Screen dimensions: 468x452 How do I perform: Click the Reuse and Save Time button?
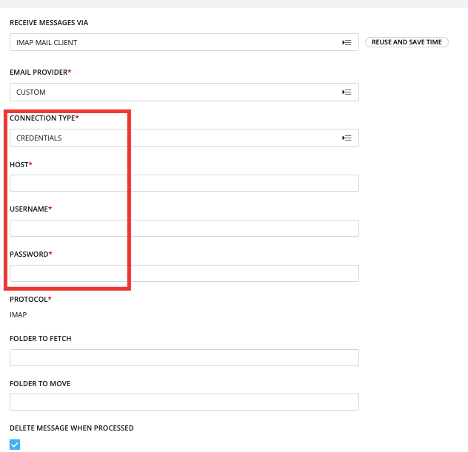pos(407,42)
